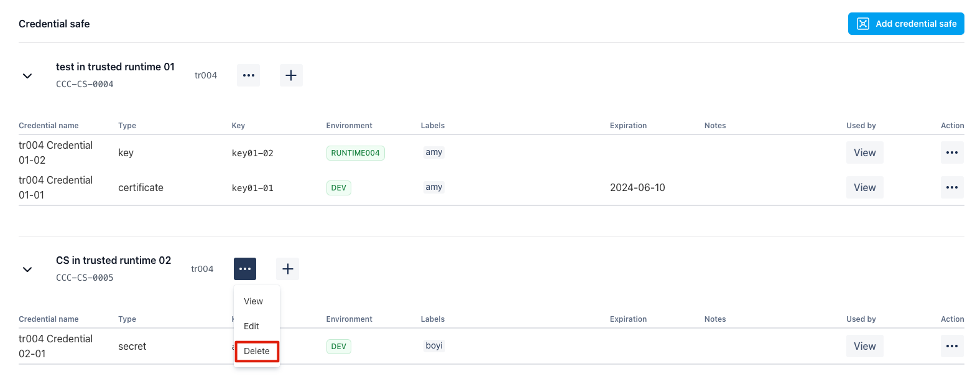Open action menu for tr004 Credential 01-02

952,152
